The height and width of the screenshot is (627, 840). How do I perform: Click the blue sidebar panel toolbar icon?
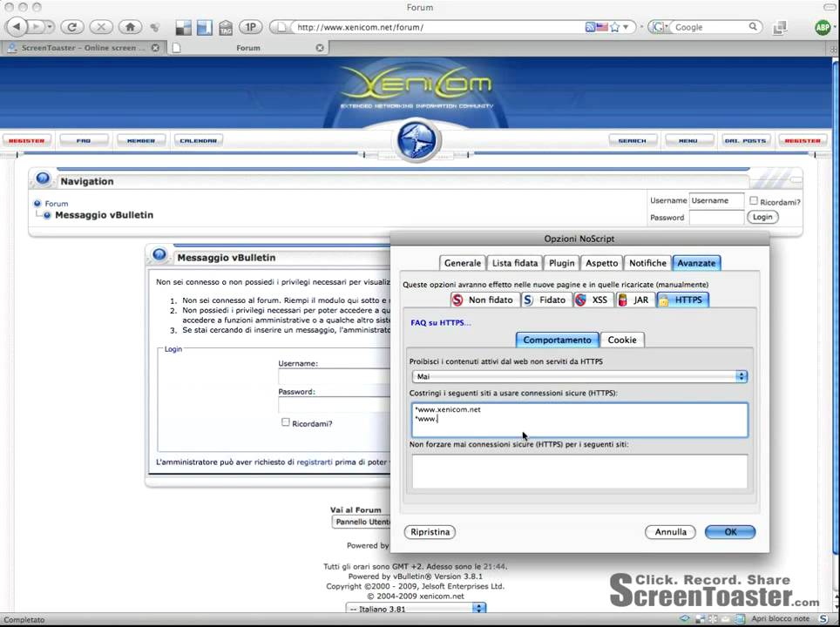[204, 27]
